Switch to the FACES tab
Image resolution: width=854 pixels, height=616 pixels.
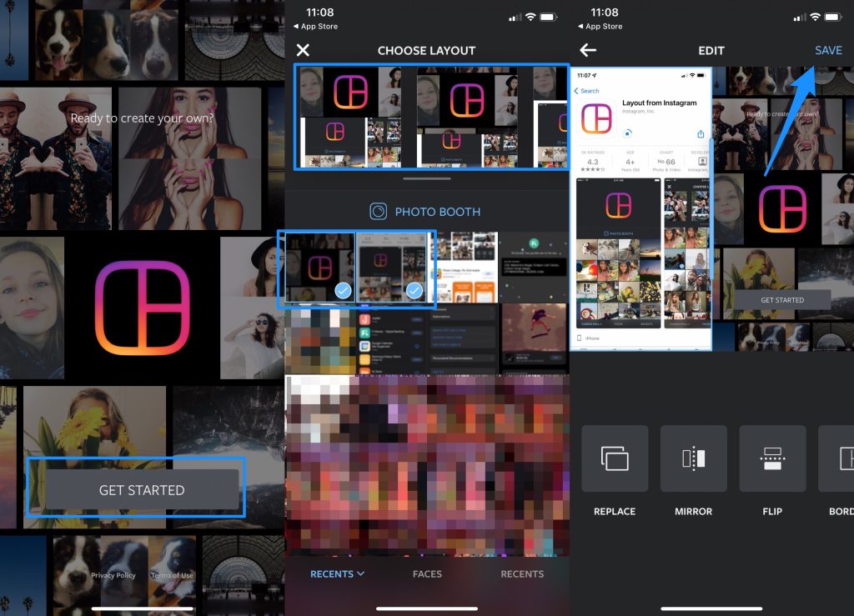click(x=427, y=574)
